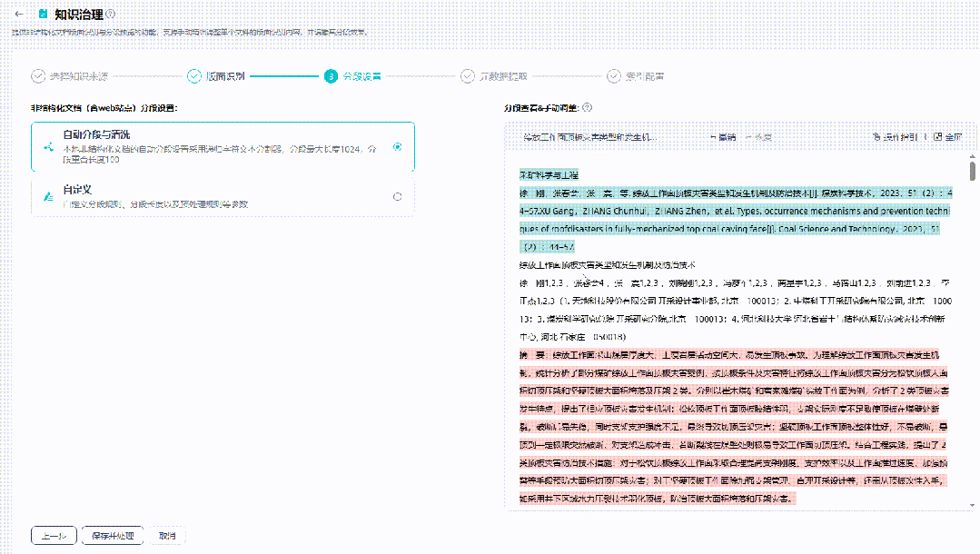Click the 自定义 option pencil icon
This screenshot has width=980, height=554.
click(x=48, y=196)
